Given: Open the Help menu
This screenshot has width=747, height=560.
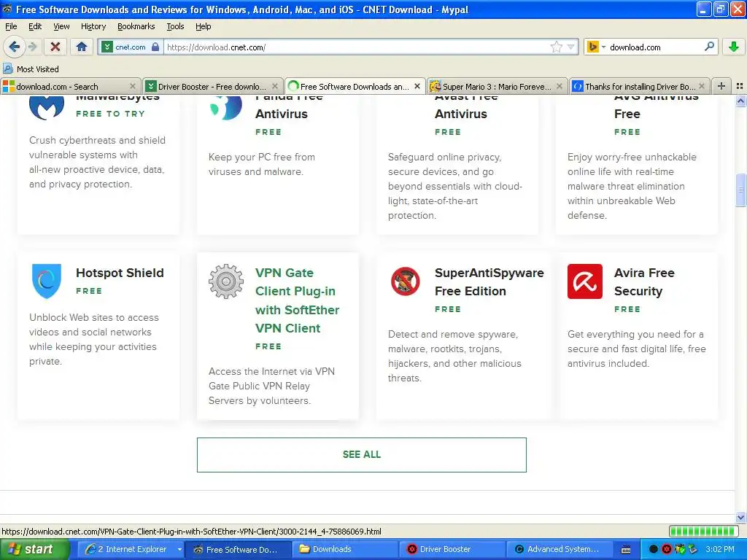Looking at the screenshot, I should [x=204, y=26].
